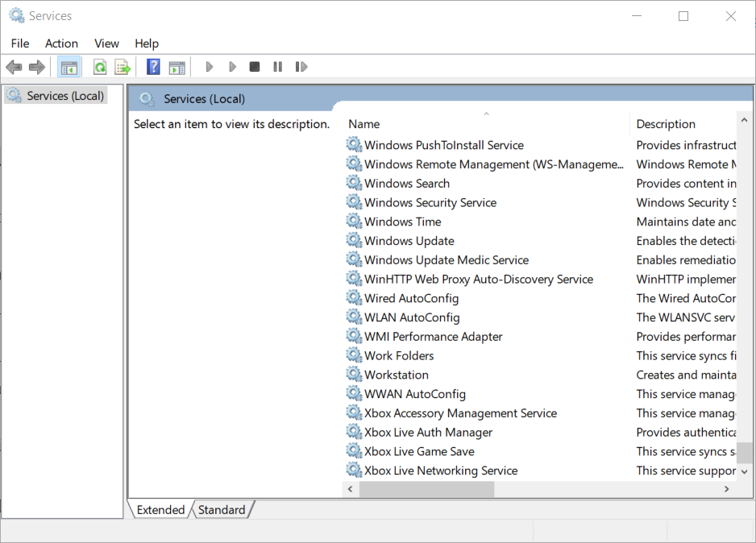Click the Pause Service icon
Image resolution: width=756 pixels, height=543 pixels.
[276, 66]
